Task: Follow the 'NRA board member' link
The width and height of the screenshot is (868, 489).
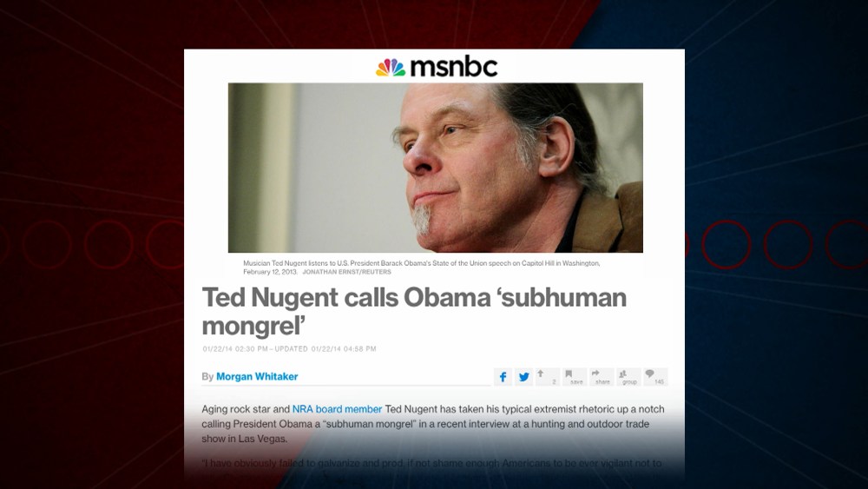Action: [x=337, y=409]
